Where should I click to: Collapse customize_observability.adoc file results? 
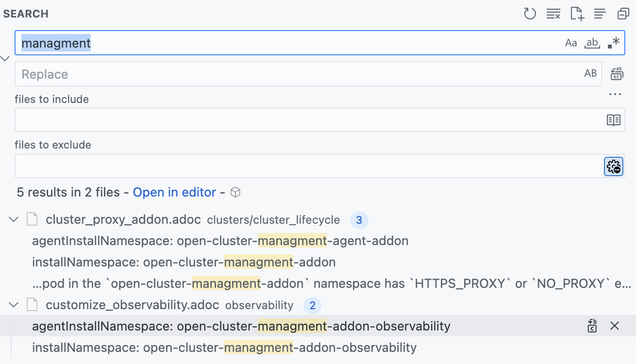click(14, 305)
